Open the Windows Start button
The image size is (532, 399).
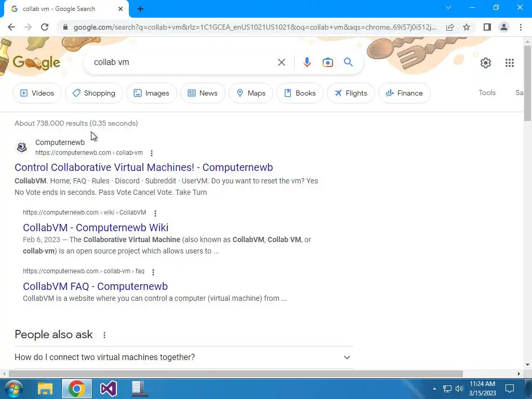pyautogui.click(x=14, y=389)
